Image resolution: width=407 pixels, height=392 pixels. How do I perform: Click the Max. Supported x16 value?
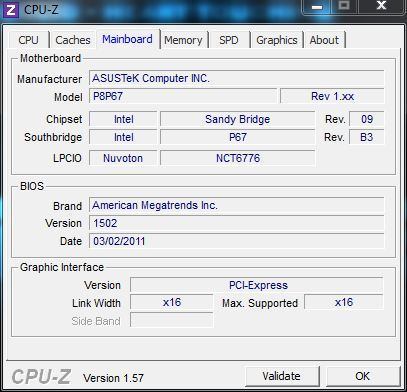[x=344, y=303]
